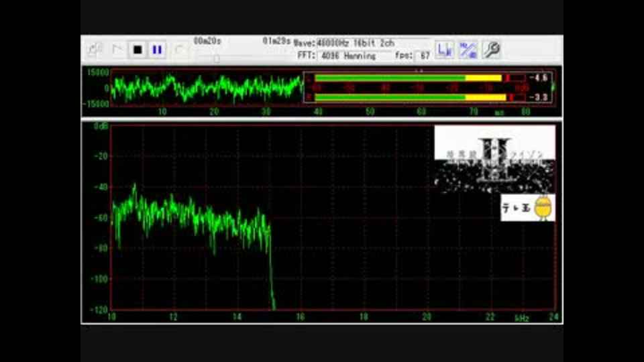Click the 0dB label atop spectrum axis
644x362 pixels.
(101, 126)
